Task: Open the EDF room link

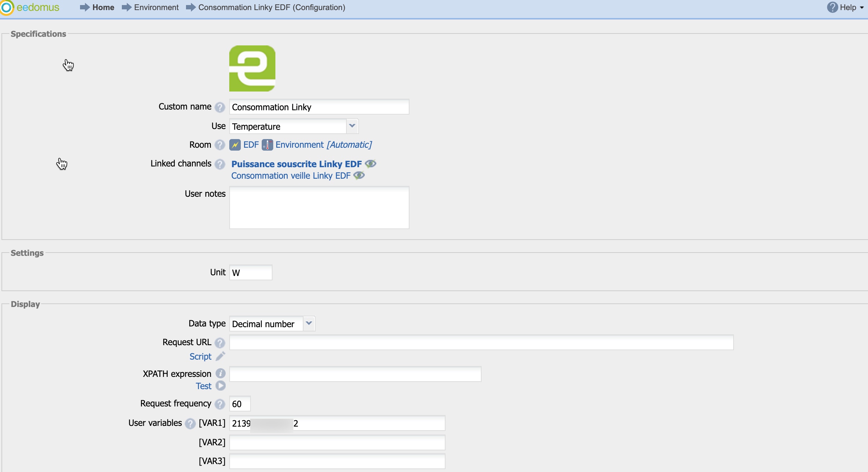Action: [x=251, y=145]
